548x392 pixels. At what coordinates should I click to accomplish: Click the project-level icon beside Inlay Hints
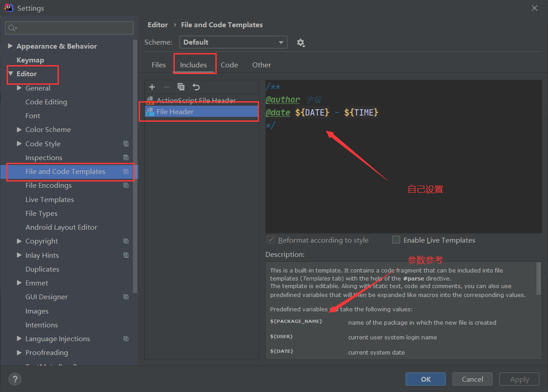126,255
